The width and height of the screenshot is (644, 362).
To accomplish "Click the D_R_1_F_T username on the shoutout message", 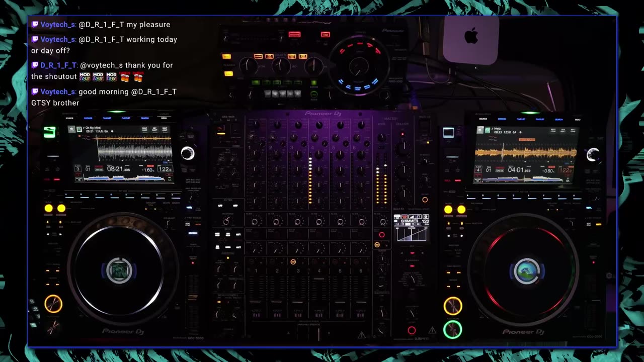I will point(58,65).
